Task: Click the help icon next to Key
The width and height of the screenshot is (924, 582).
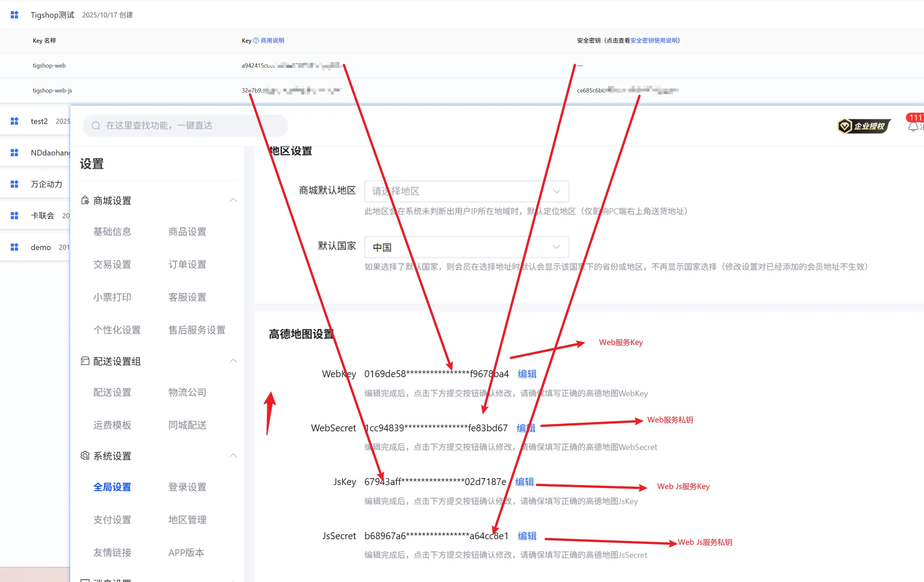Action: point(256,41)
